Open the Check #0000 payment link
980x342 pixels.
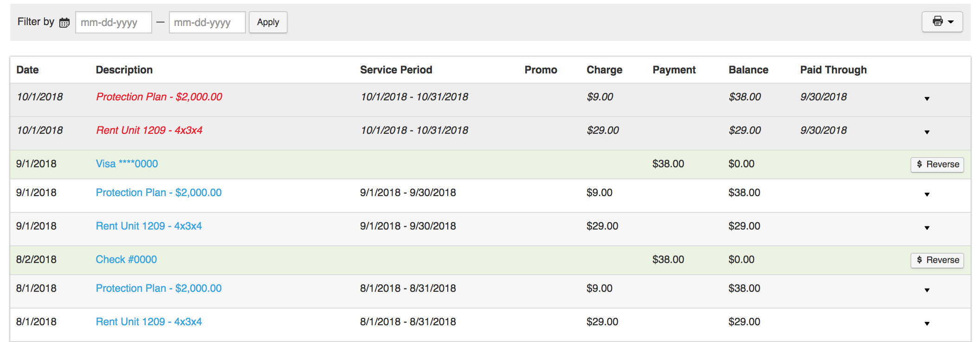[x=126, y=259]
